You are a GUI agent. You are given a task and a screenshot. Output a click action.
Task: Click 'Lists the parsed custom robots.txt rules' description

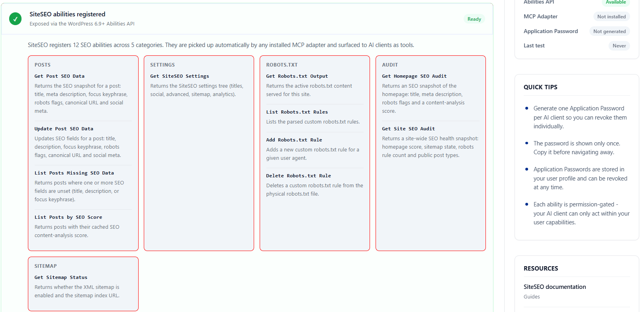[x=313, y=122]
